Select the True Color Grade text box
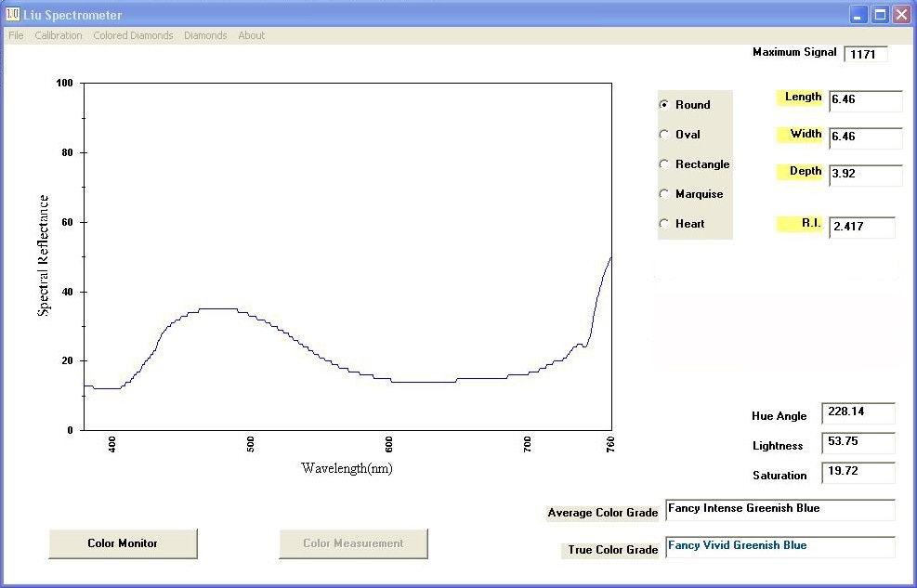This screenshot has width=917, height=588. 779,546
